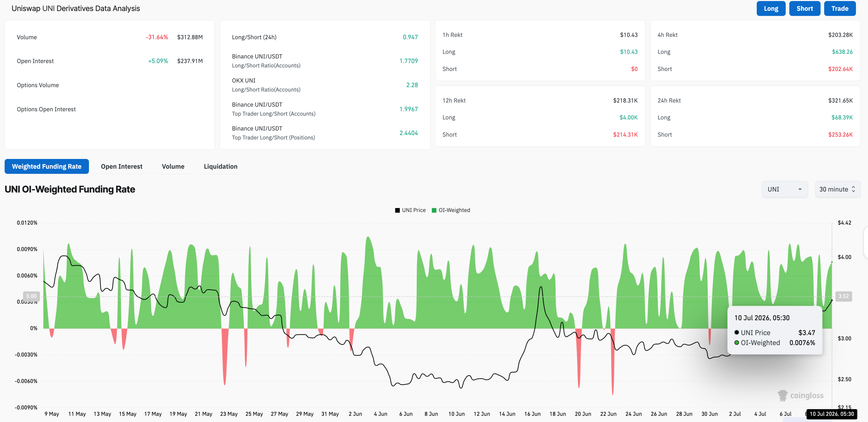Click the 1h Rekt heading
Screen dimensions: 868x422
[x=452, y=35]
